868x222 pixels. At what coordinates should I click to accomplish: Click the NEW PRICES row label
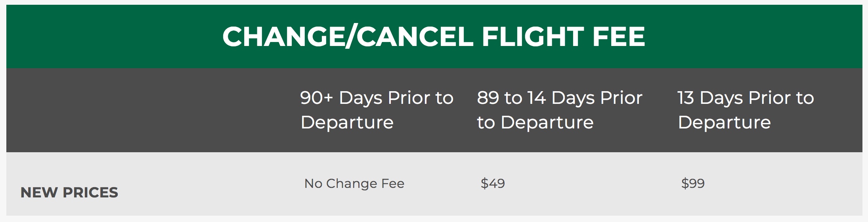tap(69, 193)
